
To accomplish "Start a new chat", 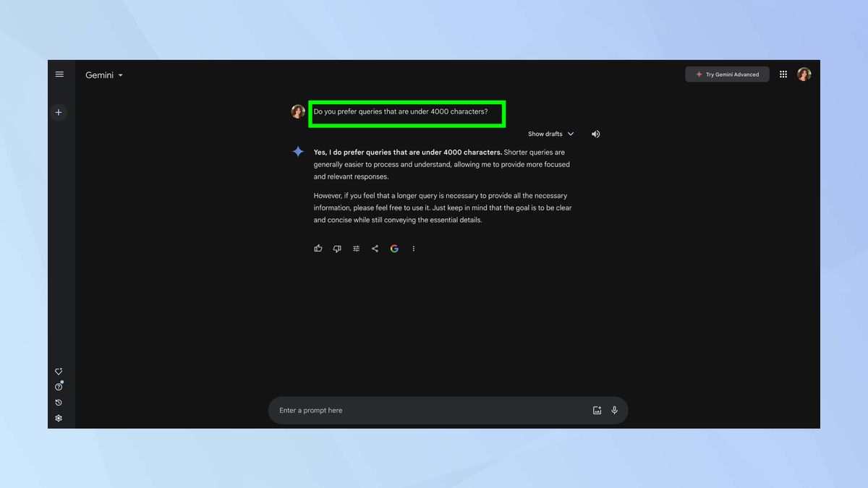I will pos(59,112).
